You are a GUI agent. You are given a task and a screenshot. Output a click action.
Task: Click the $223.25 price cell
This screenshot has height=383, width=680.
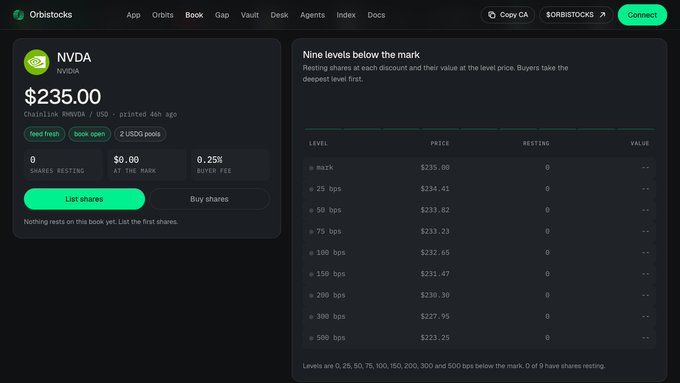(435, 337)
